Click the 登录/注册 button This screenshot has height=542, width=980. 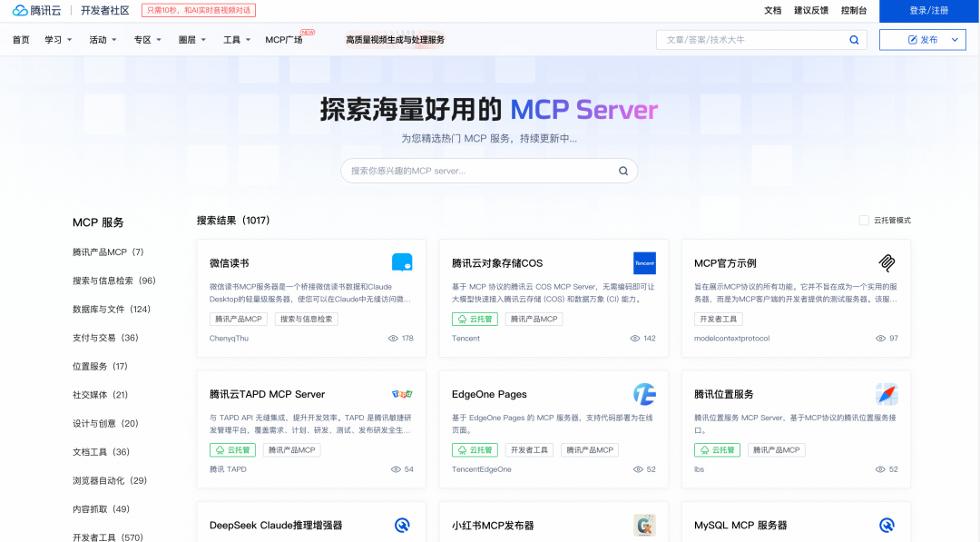pos(929,11)
